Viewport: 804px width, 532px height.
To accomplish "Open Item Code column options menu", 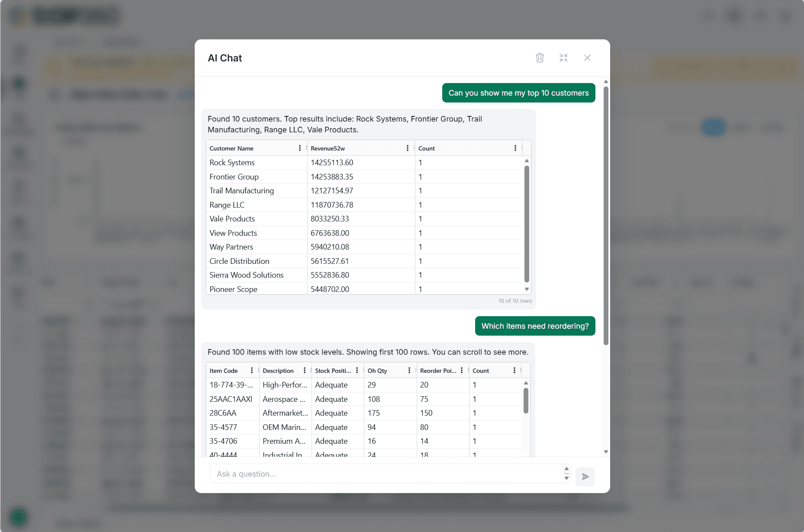I will pyautogui.click(x=252, y=371).
